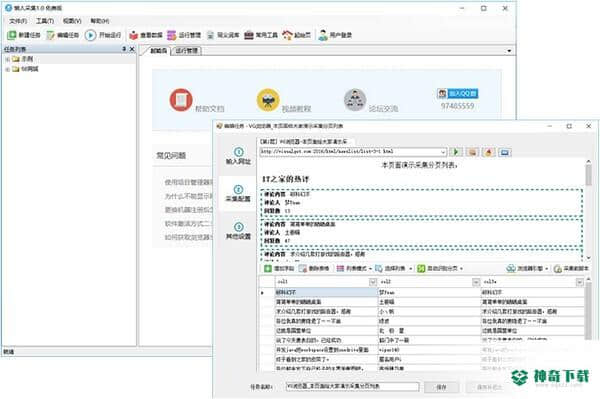The width and height of the screenshot is (600, 399).
Task: Expand the second folder node in the task list
Action: pos(7,69)
